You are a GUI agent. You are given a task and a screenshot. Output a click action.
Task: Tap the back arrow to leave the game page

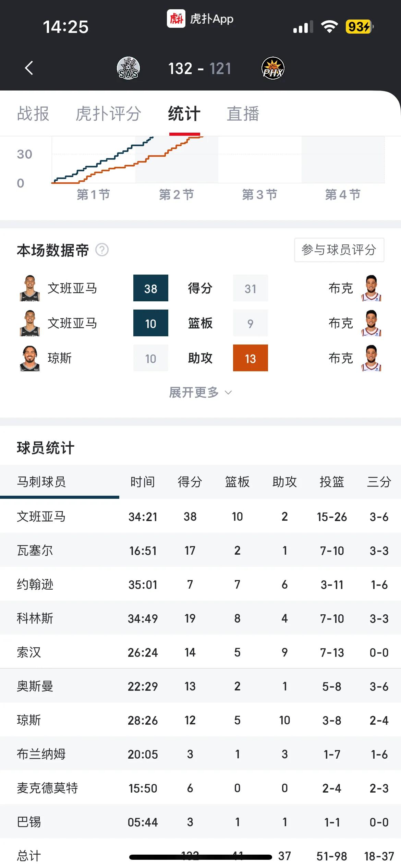(x=29, y=68)
